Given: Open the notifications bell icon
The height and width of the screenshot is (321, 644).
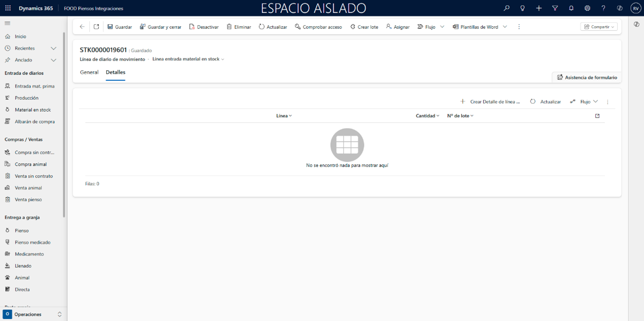Looking at the screenshot, I should 571,8.
